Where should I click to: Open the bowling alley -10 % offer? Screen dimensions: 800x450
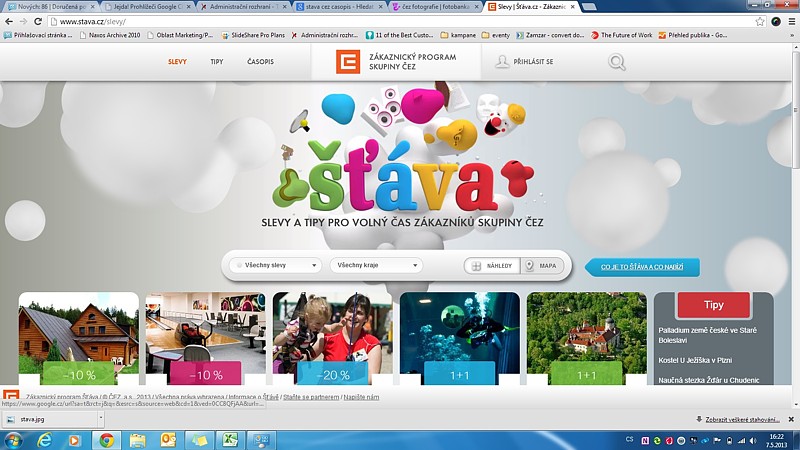point(206,338)
